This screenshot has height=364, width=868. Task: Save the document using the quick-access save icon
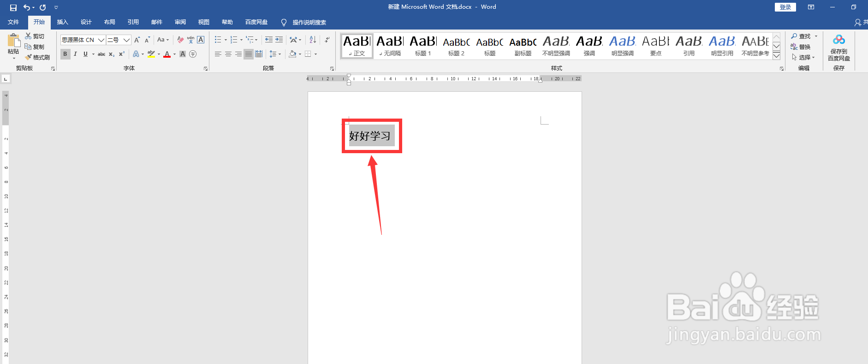(13, 7)
